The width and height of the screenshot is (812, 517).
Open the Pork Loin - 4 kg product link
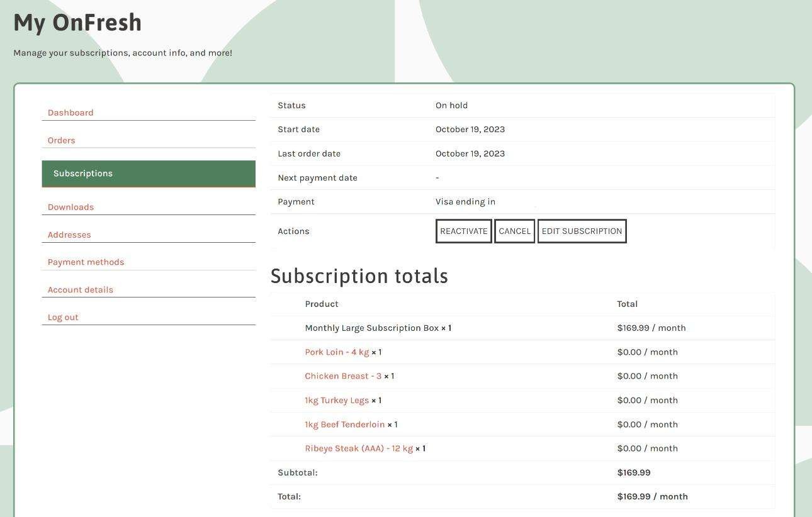coord(337,352)
